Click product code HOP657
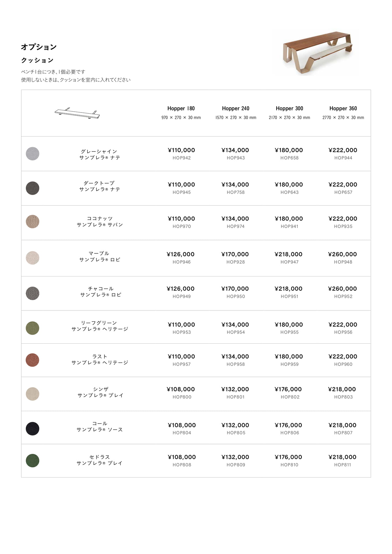 point(343,192)
